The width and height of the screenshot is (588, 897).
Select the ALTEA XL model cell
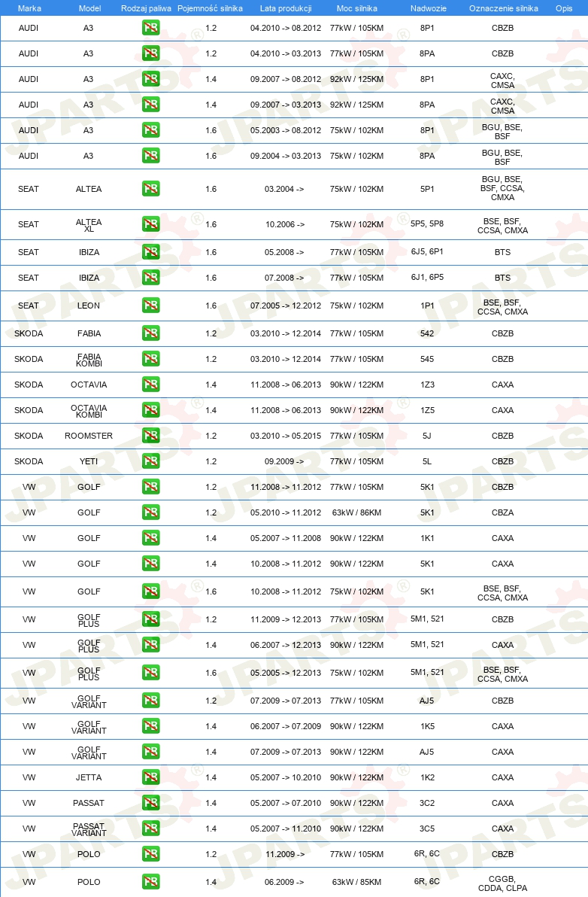click(89, 225)
